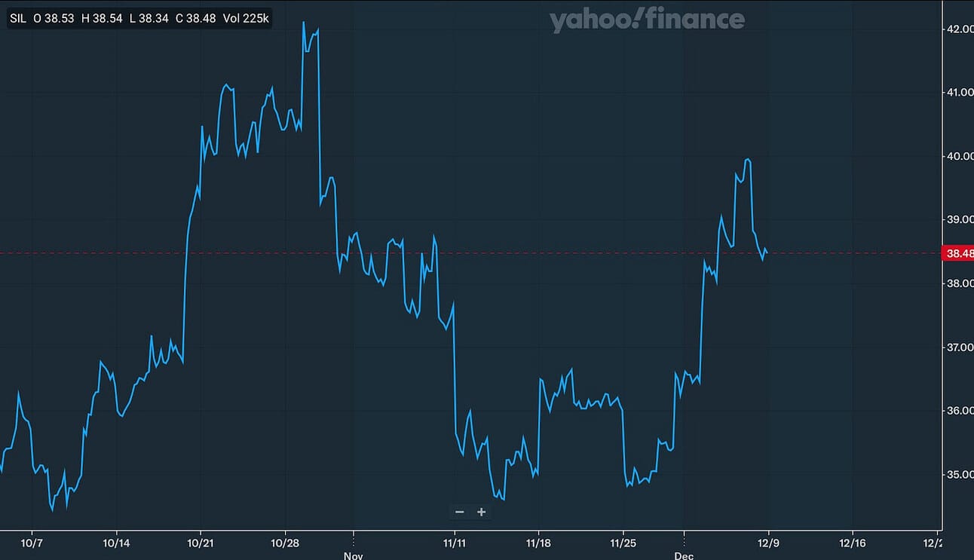Select the red 38.48 current price tag

point(958,253)
